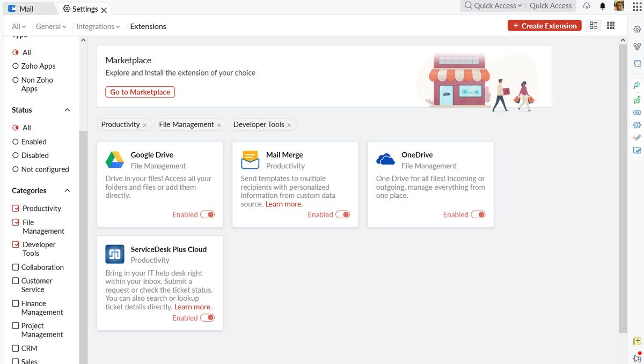Collapse the Categories filter section
This screenshot has height=364, width=644.
pos(67,190)
